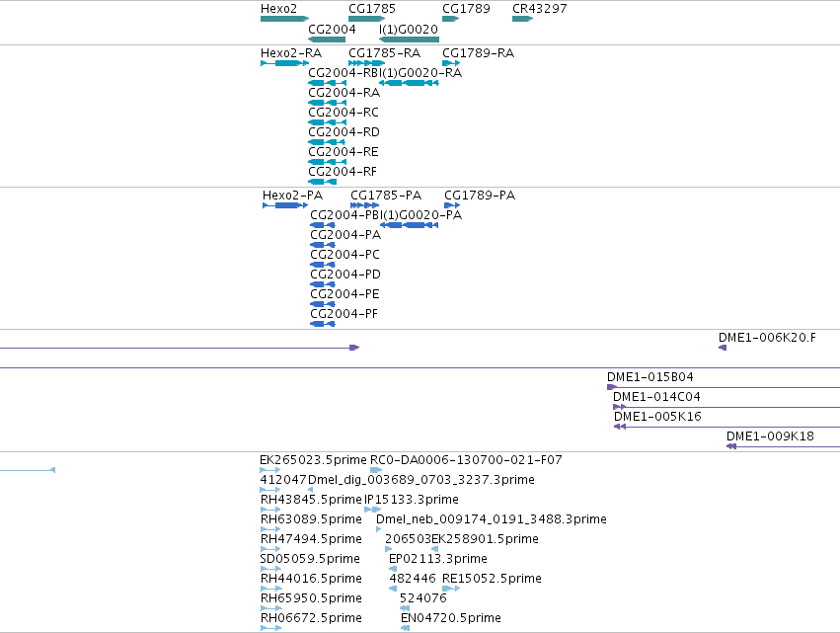The height and width of the screenshot is (633, 840).
Task: Select the RC0-DA0006-130700-021-F07 label
Action: point(466,460)
